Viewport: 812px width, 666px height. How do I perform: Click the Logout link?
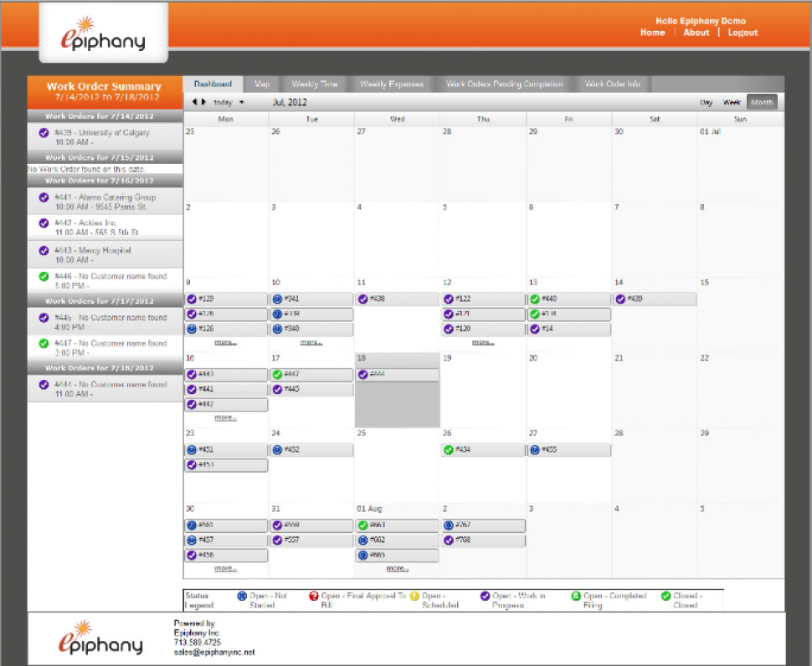(743, 33)
